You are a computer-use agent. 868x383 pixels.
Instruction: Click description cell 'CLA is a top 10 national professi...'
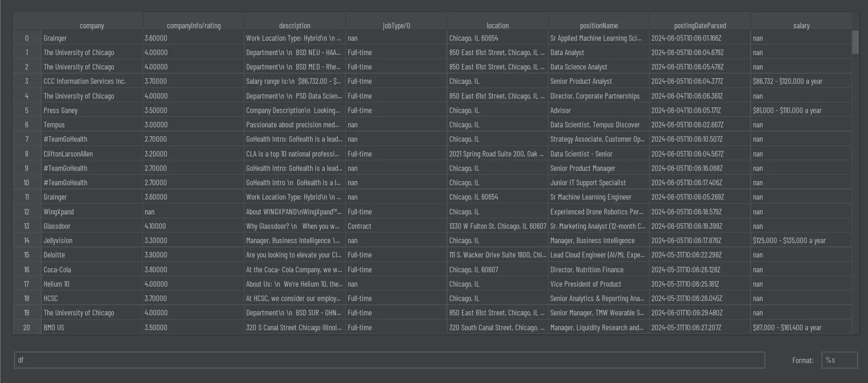point(295,154)
